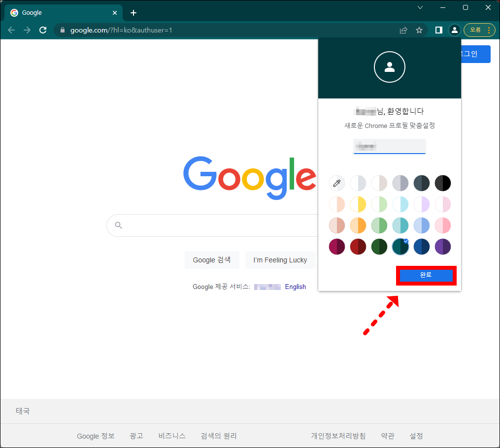Choose the light beige theme swatch

tap(379, 183)
